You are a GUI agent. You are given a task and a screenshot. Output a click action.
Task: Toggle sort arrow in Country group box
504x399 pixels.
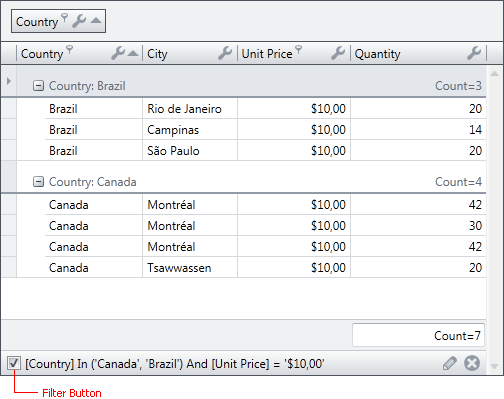(x=96, y=21)
